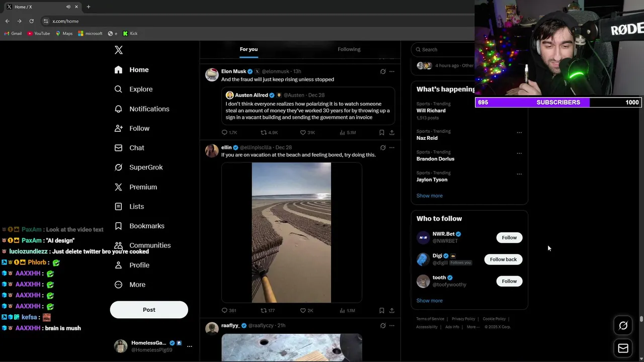644x362 pixels.
Task: View analytics on ellin's post
Action: [348, 310]
